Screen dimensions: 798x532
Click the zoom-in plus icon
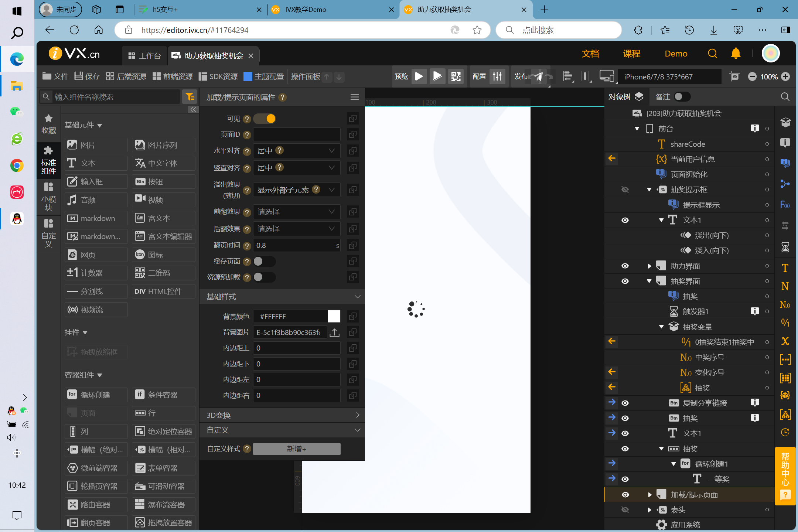(x=786, y=76)
